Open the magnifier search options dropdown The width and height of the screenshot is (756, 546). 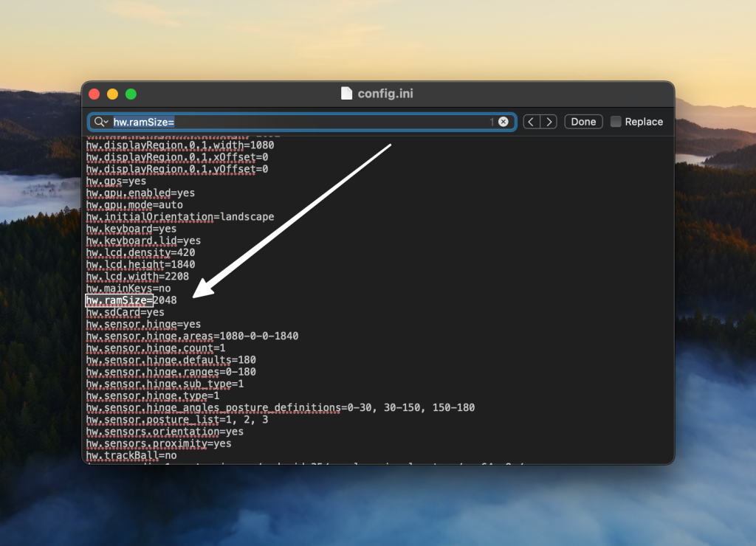100,122
